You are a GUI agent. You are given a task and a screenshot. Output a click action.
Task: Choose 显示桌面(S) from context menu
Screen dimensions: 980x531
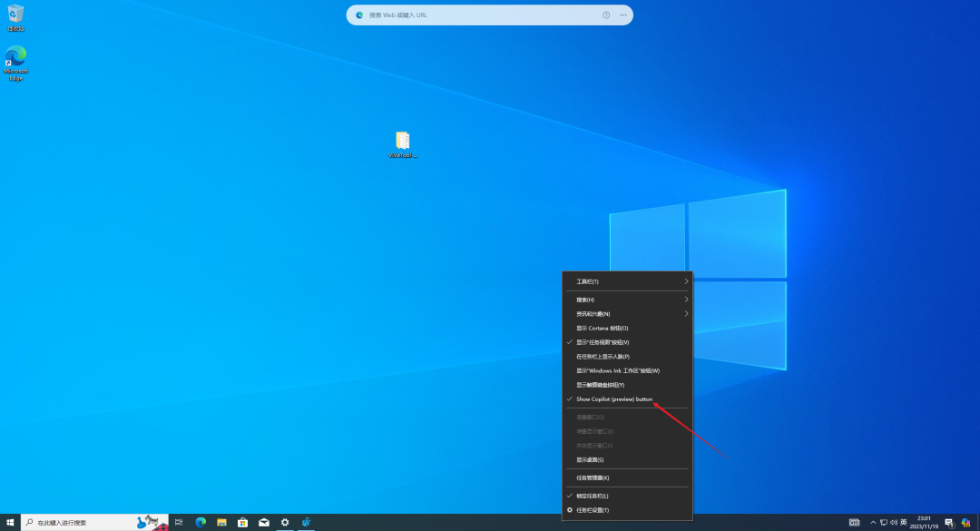pyautogui.click(x=627, y=459)
